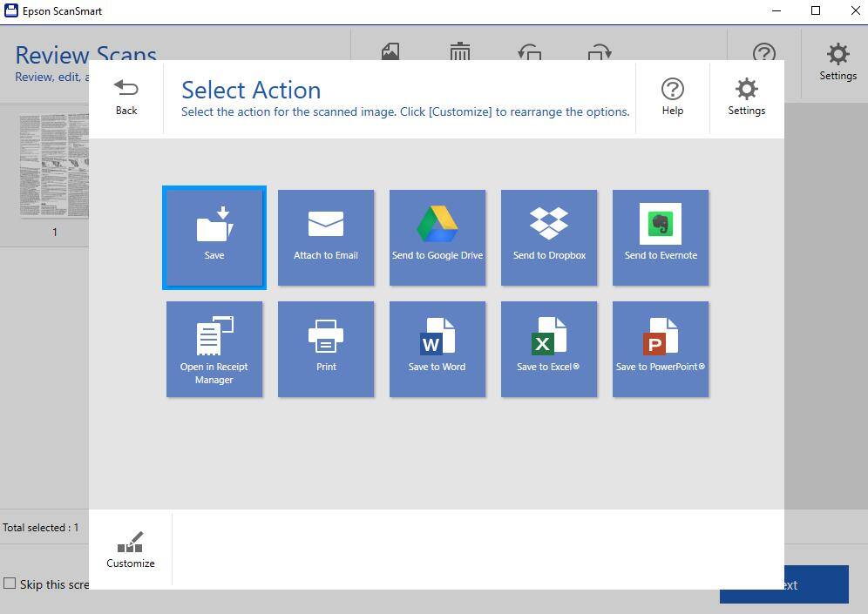Click the Next button

(816, 585)
